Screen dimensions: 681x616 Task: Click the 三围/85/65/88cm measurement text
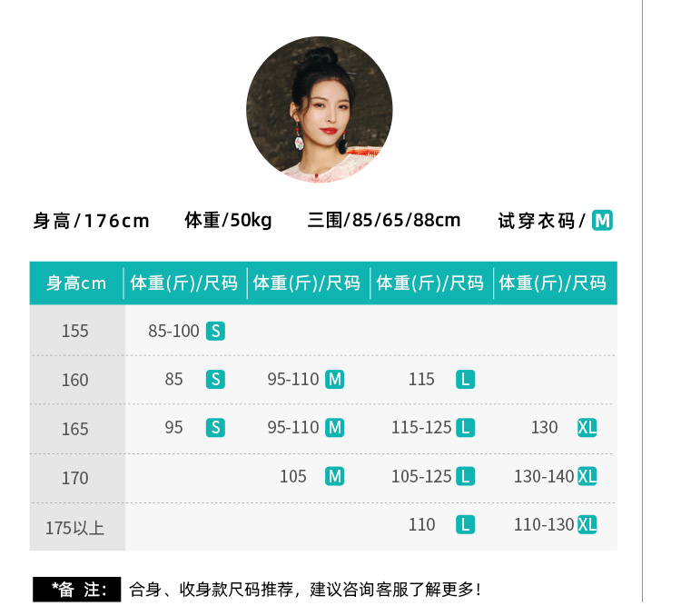384,221
